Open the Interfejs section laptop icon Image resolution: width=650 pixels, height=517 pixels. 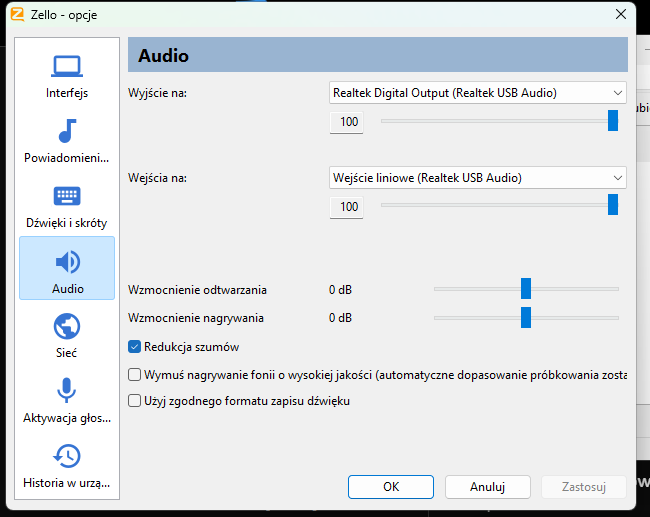pyautogui.click(x=67, y=67)
